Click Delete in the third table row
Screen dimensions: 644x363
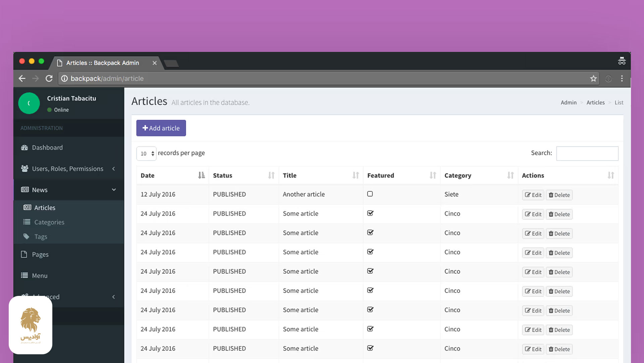coord(559,234)
